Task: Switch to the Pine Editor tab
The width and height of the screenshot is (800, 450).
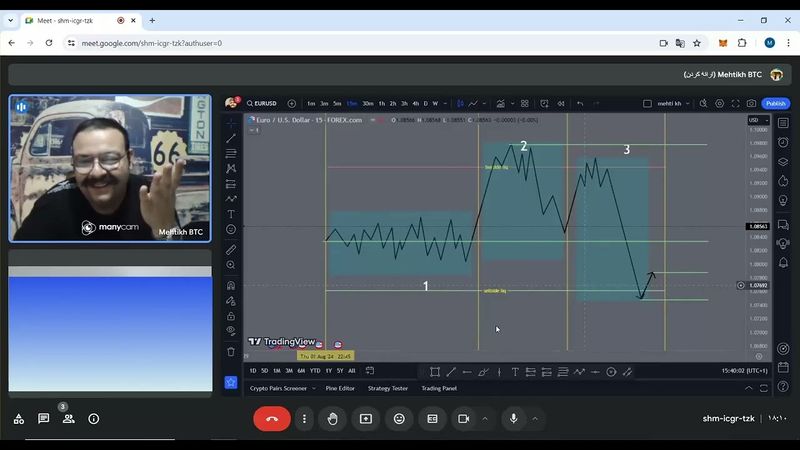Action: tap(340, 388)
